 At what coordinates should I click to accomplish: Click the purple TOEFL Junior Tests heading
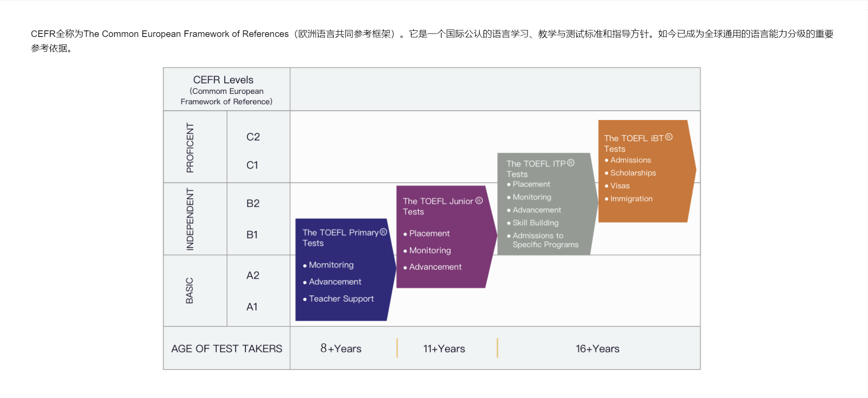click(438, 206)
